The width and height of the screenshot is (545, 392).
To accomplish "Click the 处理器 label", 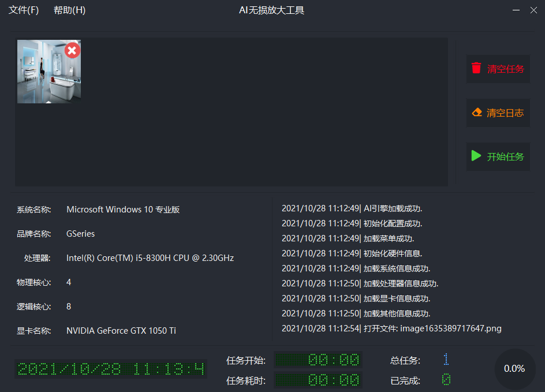I will click(x=38, y=258).
